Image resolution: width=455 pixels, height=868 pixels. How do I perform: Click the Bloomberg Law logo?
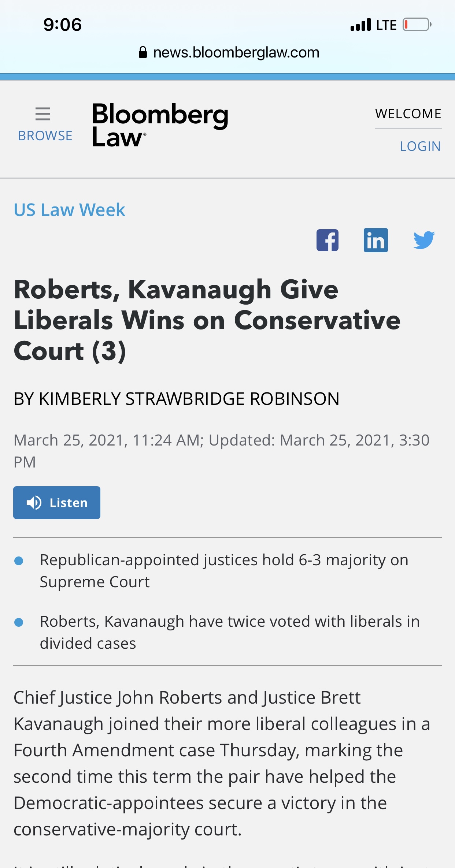pyautogui.click(x=160, y=125)
